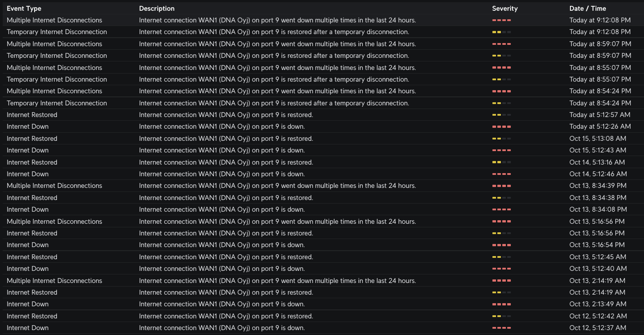Click the Date / Time column header
This screenshot has width=644, height=335.
[587, 9]
